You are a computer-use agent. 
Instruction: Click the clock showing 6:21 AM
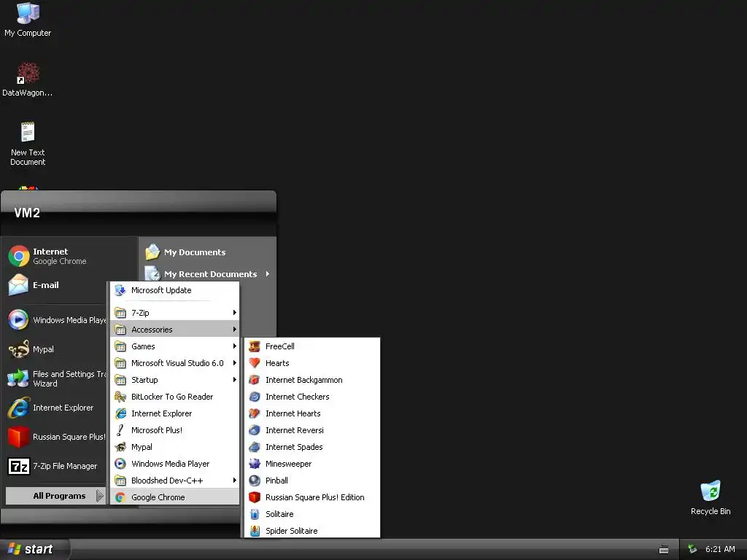click(720, 549)
